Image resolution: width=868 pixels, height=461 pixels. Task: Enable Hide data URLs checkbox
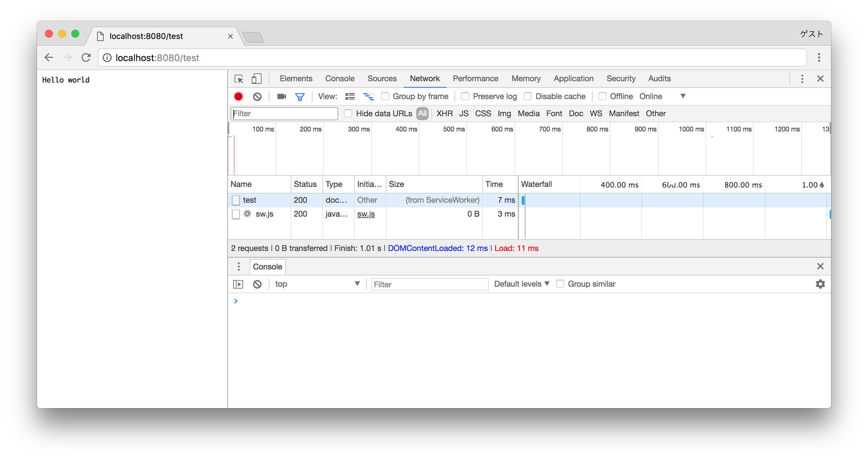[348, 114]
